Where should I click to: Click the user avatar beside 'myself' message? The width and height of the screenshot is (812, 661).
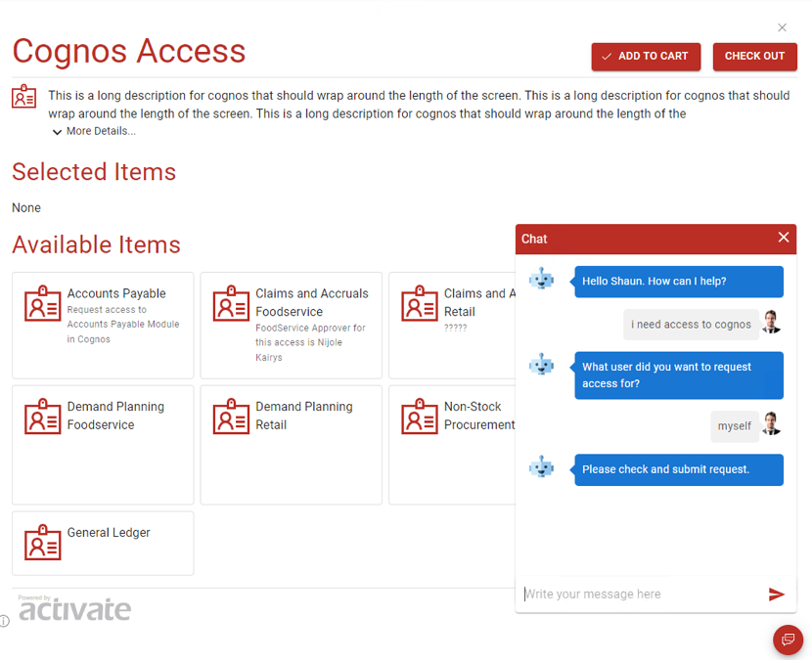tap(771, 423)
